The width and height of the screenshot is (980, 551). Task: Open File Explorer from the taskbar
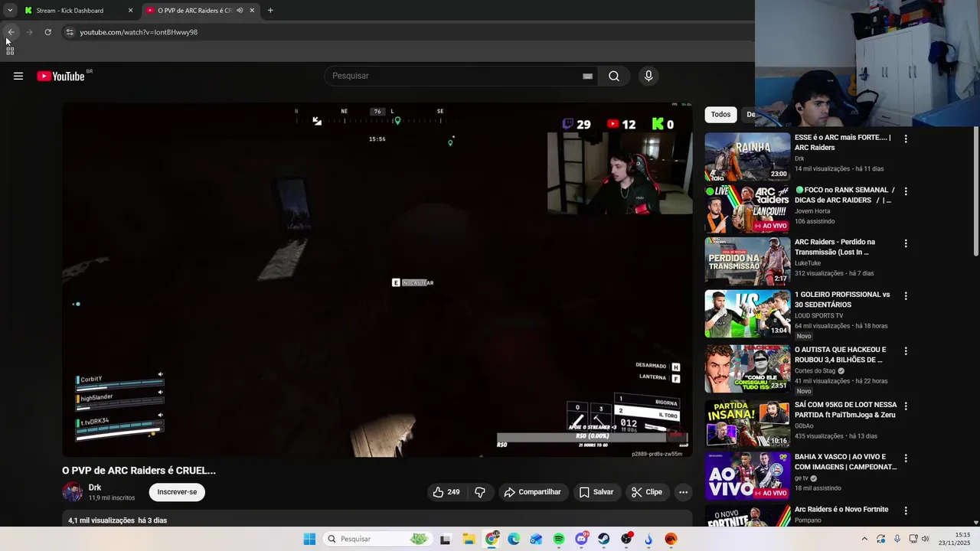[469, 539]
